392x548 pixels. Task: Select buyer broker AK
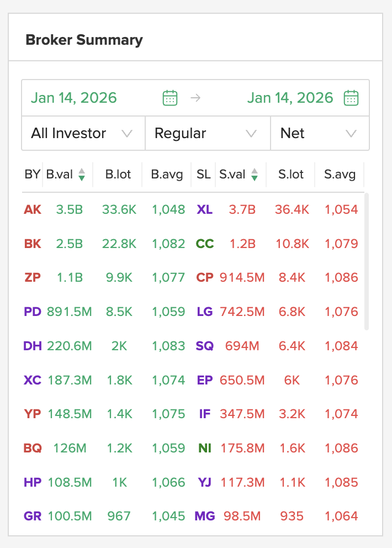(33, 210)
